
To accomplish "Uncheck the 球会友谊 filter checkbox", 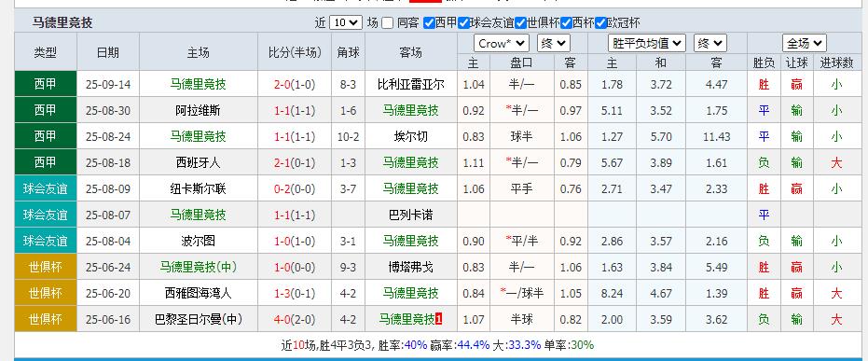I will tap(463, 23).
